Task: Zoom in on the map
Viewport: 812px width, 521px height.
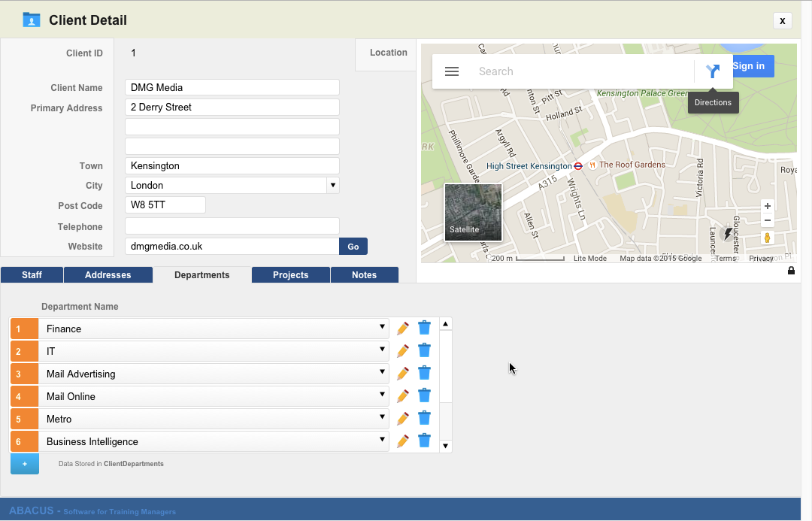Action: (768, 206)
